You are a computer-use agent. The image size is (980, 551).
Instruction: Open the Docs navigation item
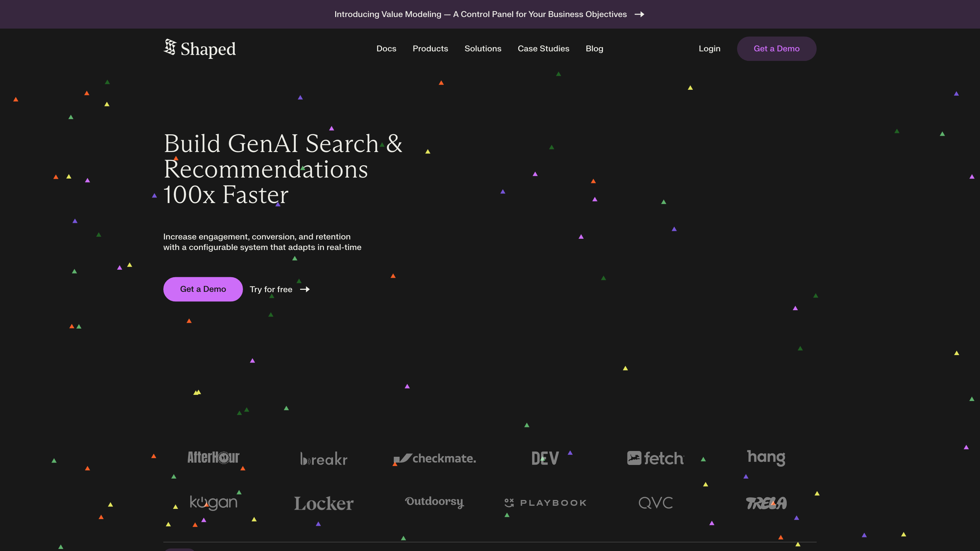pos(386,49)
